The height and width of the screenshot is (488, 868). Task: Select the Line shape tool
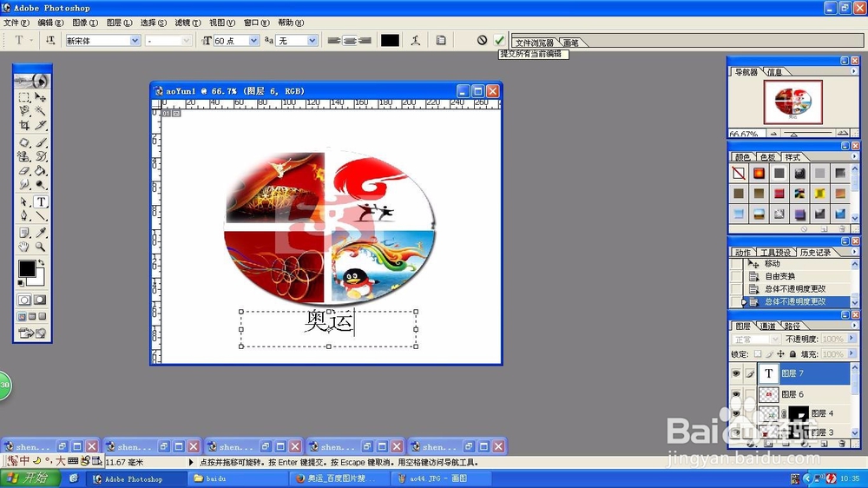(x=41, y=215)
